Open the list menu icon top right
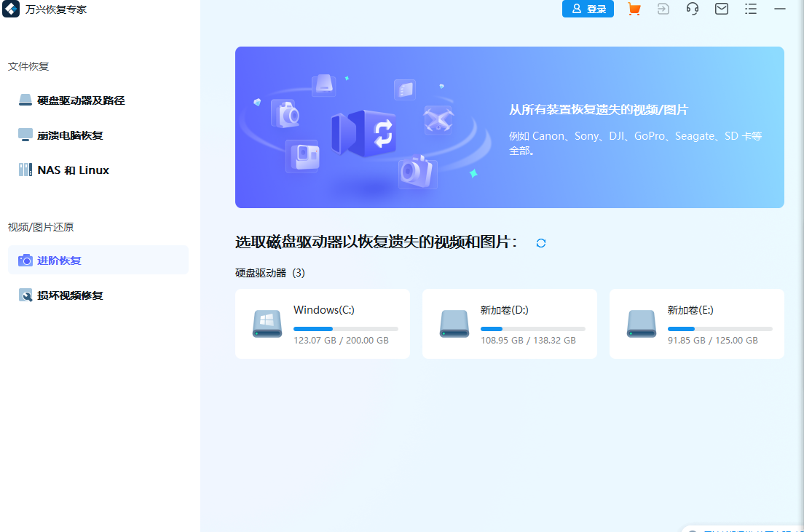The image size is (804, 532). point(750,9)
